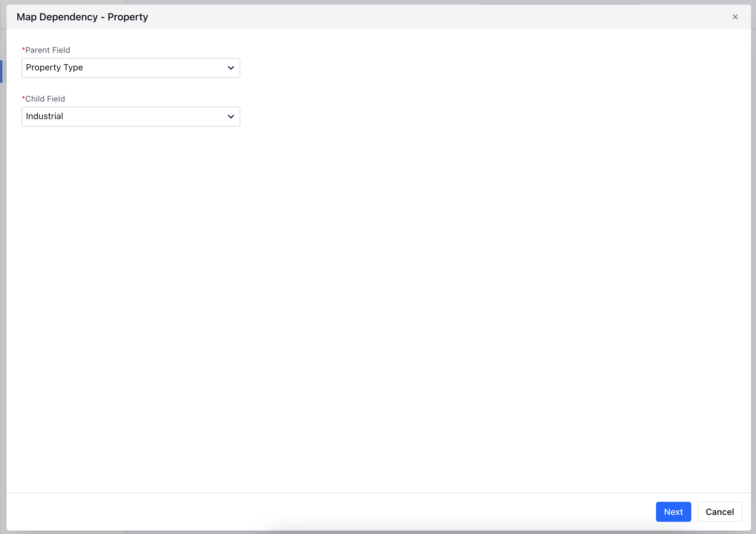Open the Child Field dropdown showing Industrial
This screenshot has height=534, width=756.
point(131,117)
